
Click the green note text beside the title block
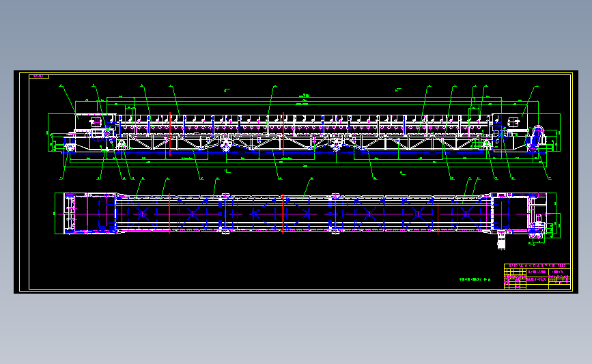(x=475, y=280)
